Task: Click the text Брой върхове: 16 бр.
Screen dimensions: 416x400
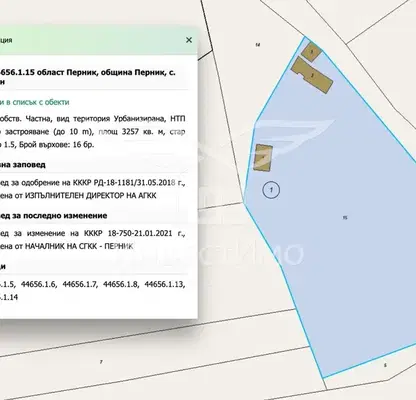Action: pos(57,145)
